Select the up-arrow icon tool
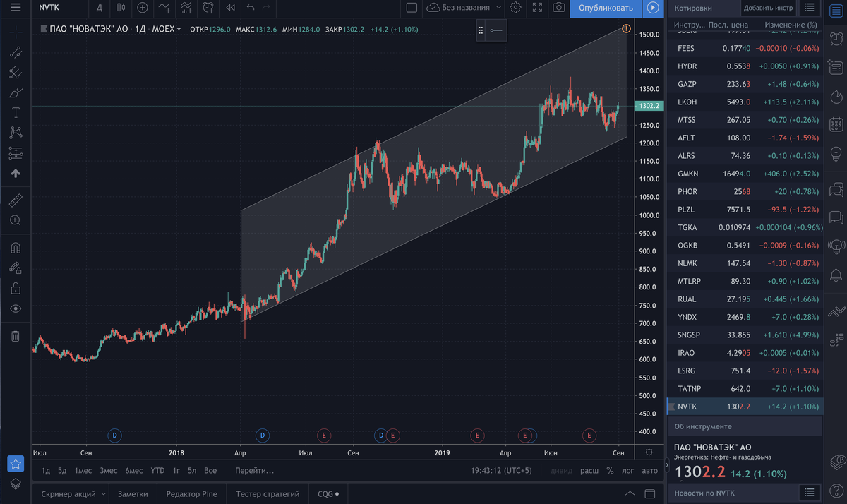Viewport: 847px width, 504px height. [x=16, y=173]
